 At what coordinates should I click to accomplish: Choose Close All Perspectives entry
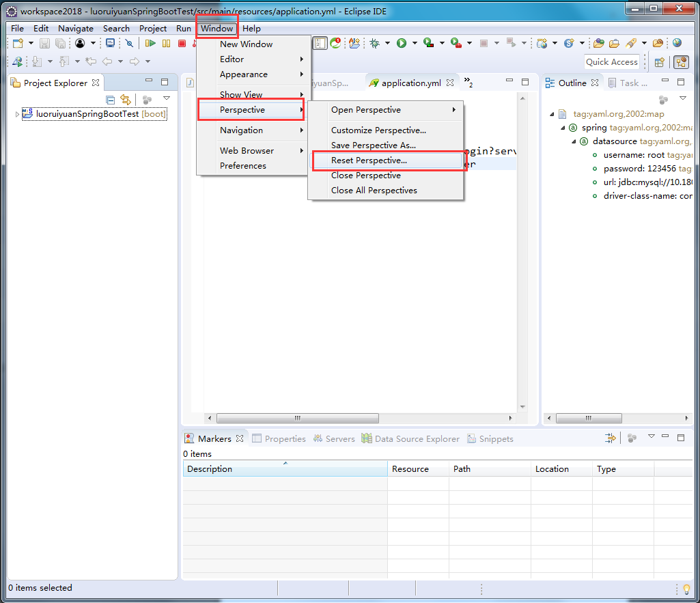386,191
